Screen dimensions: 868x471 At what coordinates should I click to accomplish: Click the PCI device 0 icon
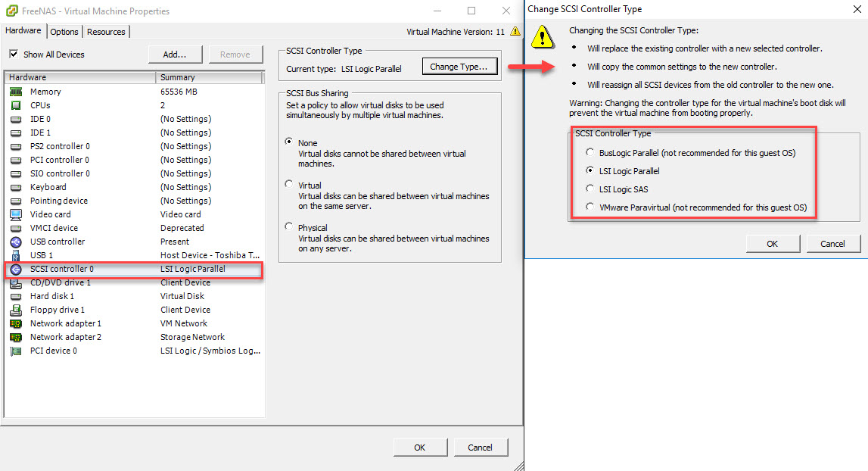tap(16, 351)
